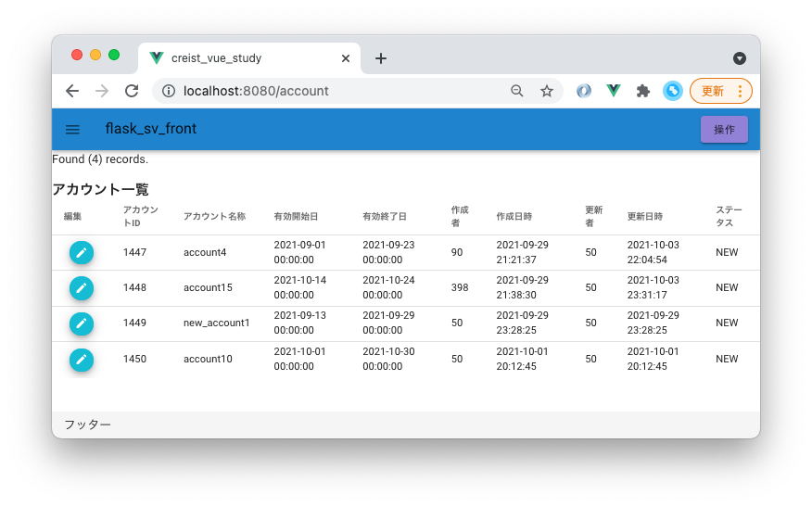The width and height of the screenshot is (812, 507).
Task: Select account ID 1449 cell
Action: click(x=134, y=323)
